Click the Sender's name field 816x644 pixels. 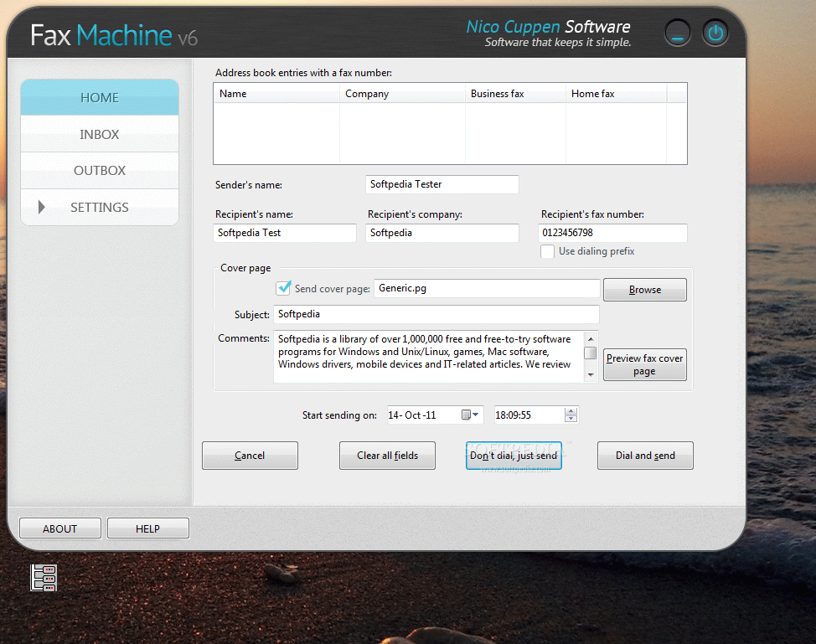[442, 184]
